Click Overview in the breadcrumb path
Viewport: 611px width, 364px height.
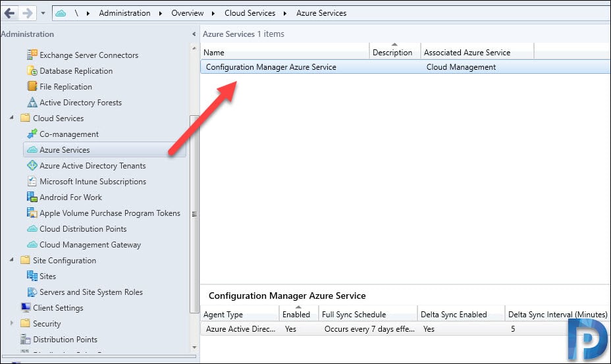pos(188,13)
